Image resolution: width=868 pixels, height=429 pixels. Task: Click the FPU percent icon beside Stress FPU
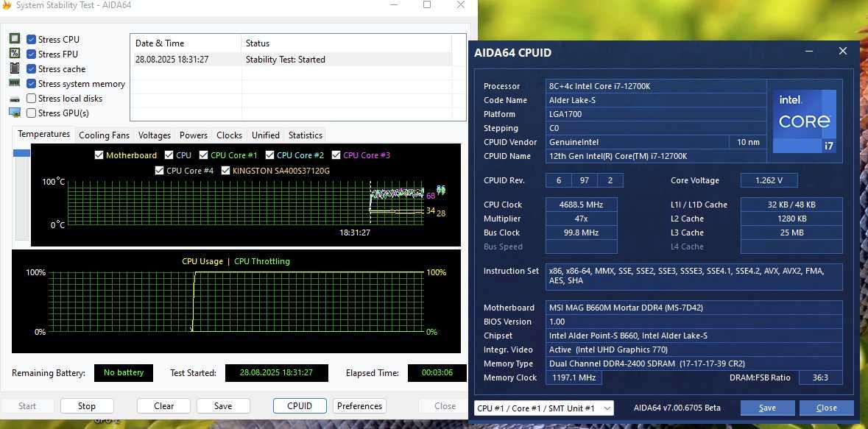point(15,54)
